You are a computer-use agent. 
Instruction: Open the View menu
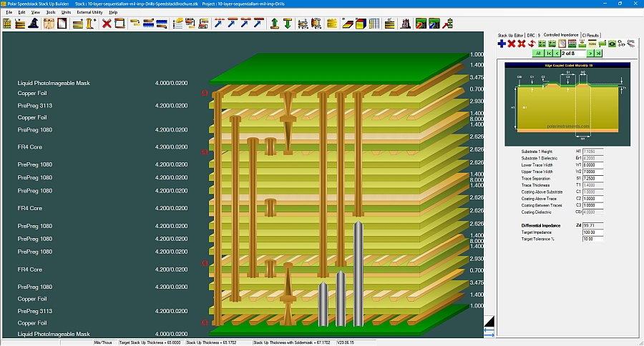tap(36, 12)
